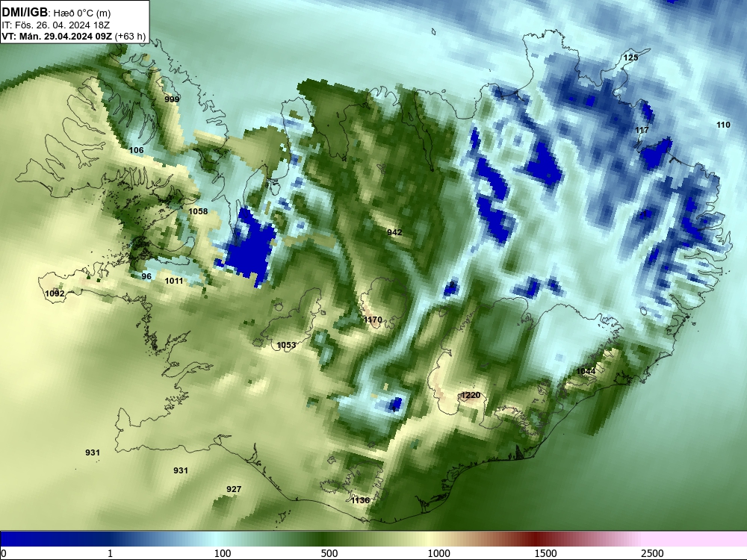Click the 96 value label
Screen dimensions: 747x560
(x=146, y=276)
